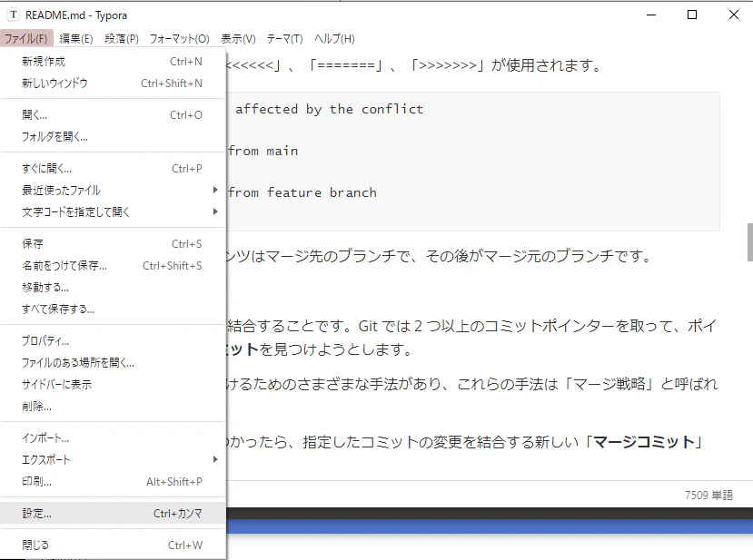This screenshot has height=560, width=753.
Task: Open the 段落(P) menu
Action: pyautogui.click(x=122, y=38)
